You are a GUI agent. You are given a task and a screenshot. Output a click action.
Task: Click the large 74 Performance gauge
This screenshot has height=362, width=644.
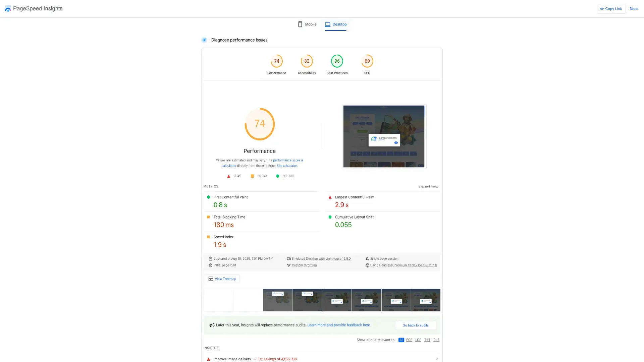coord(260,124)
